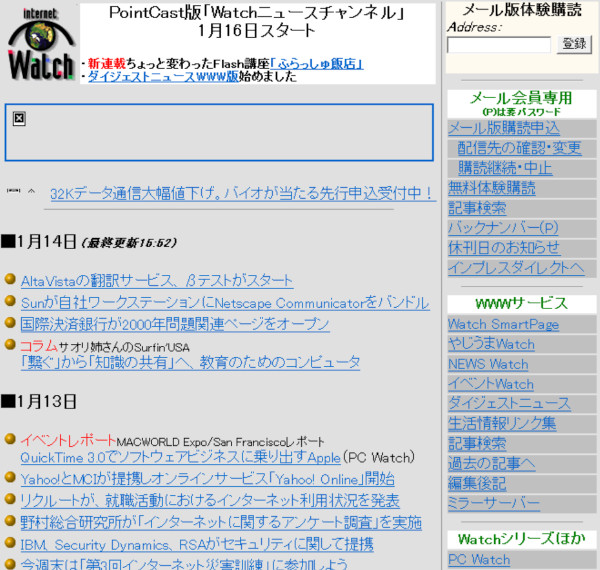This screenshot has height=570, width=600.
Task: Open Sun Netscape Communicator bundle article
Action: click(225, 303)
